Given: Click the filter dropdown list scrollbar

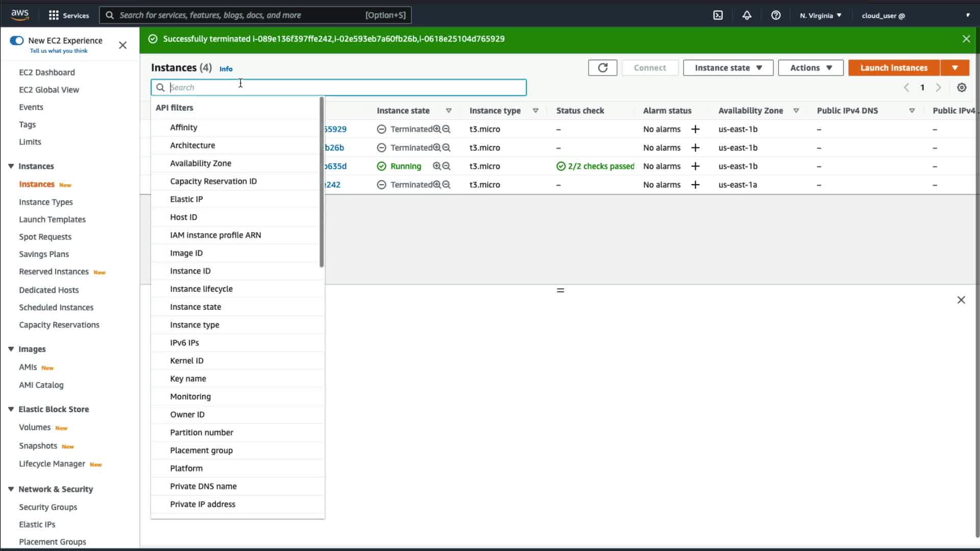Looking at the screenshot, I should coord(322,182).
